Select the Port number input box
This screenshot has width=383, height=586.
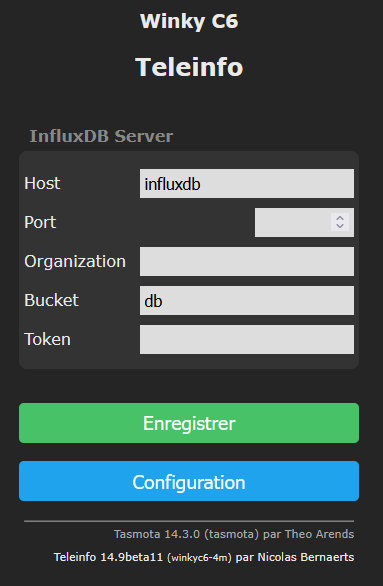click(x=304, y=222)
